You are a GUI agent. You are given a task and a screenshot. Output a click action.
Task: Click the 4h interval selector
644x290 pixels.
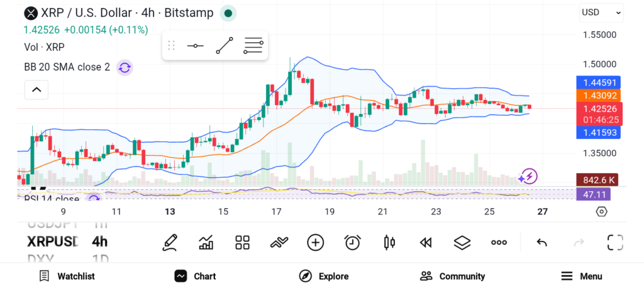point(99,242)
